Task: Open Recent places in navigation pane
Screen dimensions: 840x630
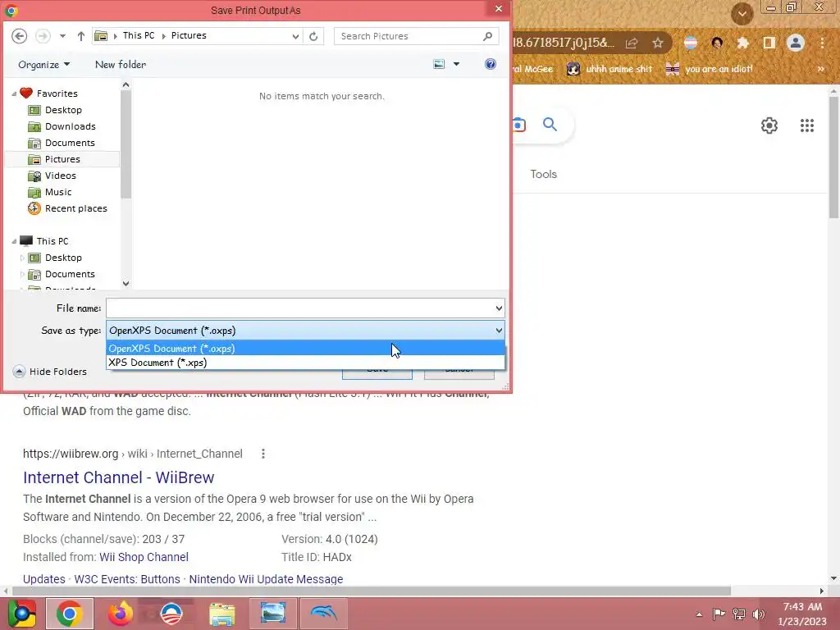Action: click(x=75, y=208)
